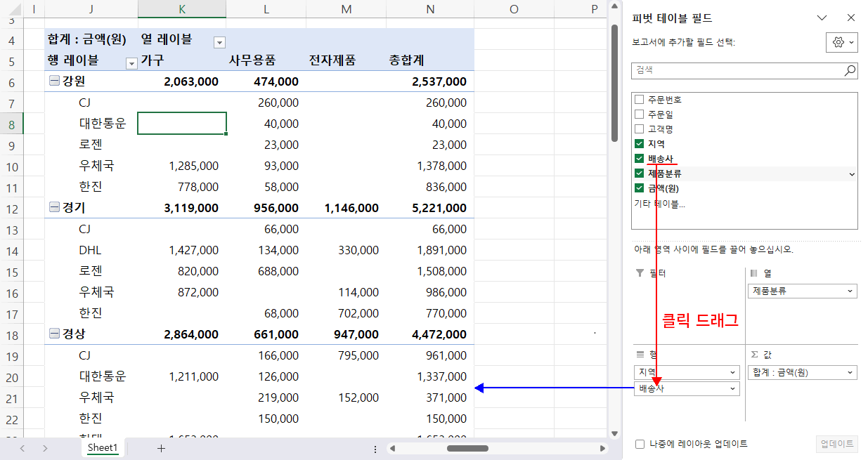Viewport: 868px width, 460px height.
Task: Switch to the Sheet1 tab
Action: coord(103,447)
